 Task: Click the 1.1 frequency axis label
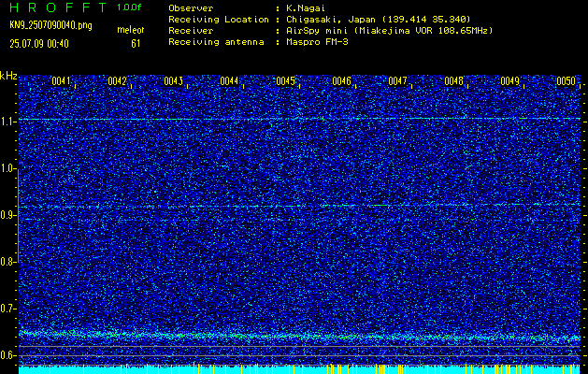click(x=7, y=122)
